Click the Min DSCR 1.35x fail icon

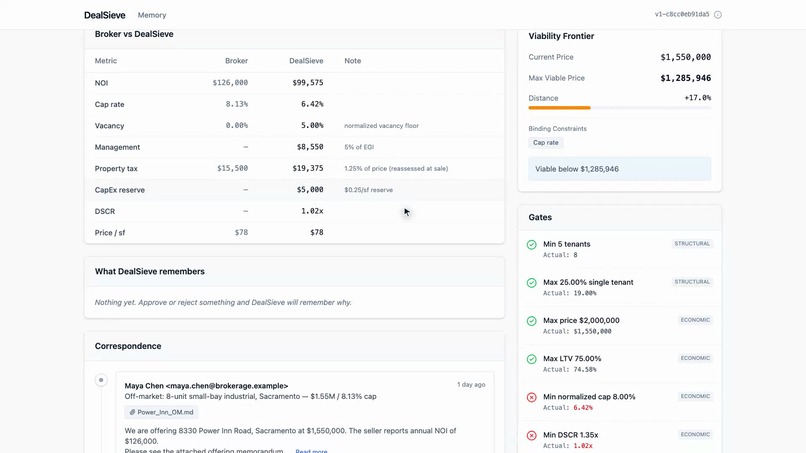[x=532, y=435]
